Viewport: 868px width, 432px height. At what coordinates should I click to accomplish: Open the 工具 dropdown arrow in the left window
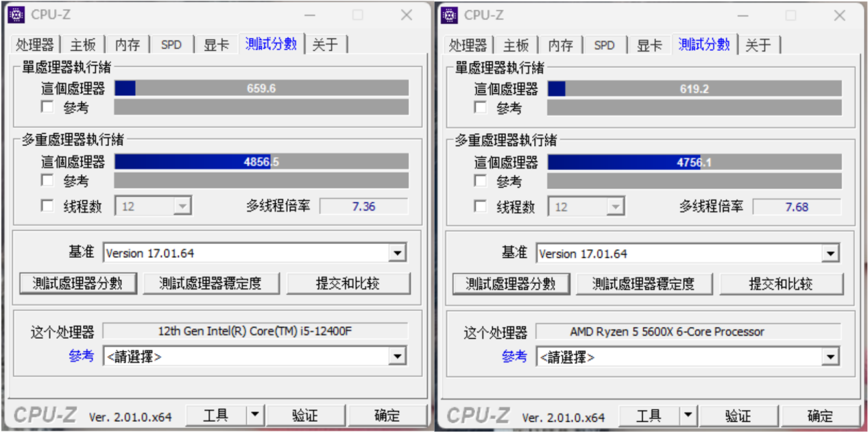point(254,414)
